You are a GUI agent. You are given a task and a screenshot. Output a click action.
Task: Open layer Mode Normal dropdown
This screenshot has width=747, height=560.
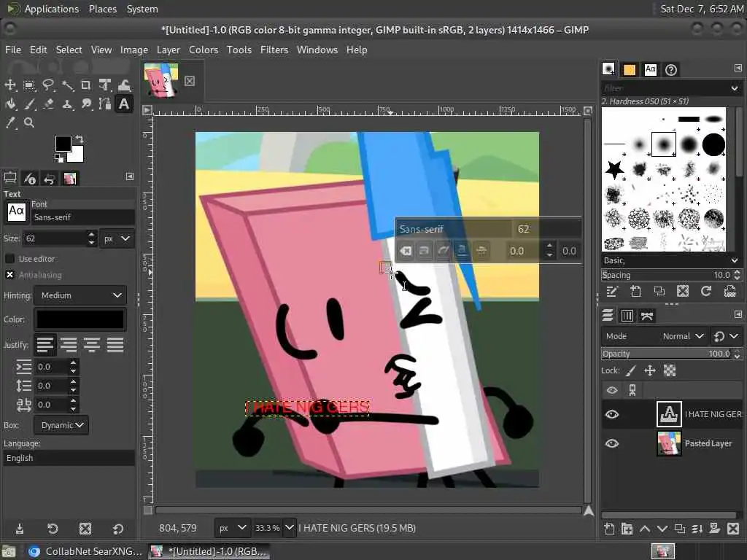tap(654, 336)
